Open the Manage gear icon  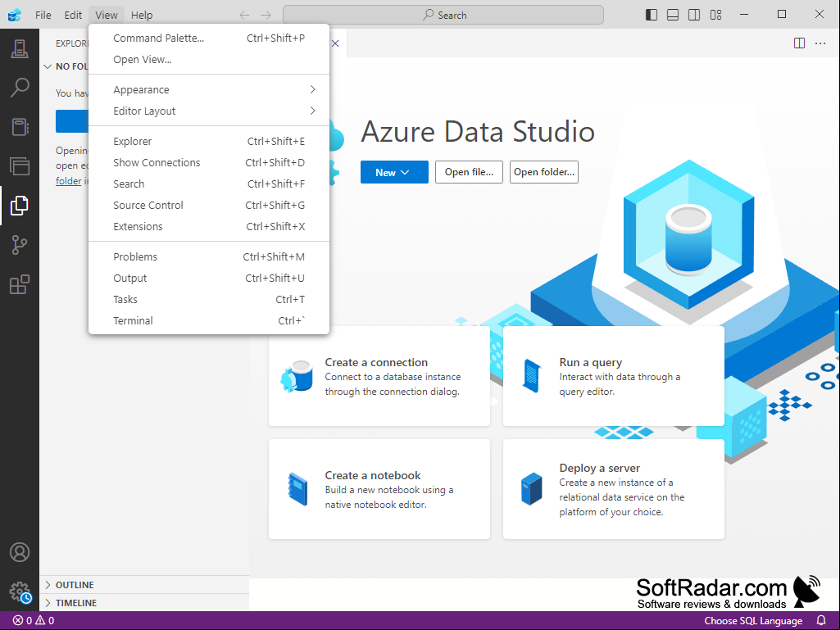(20, 592)
